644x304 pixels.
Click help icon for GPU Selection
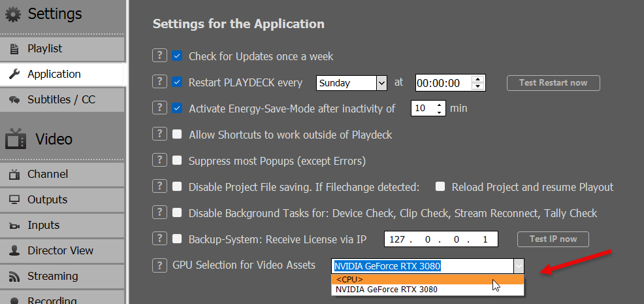click(159, 265)
